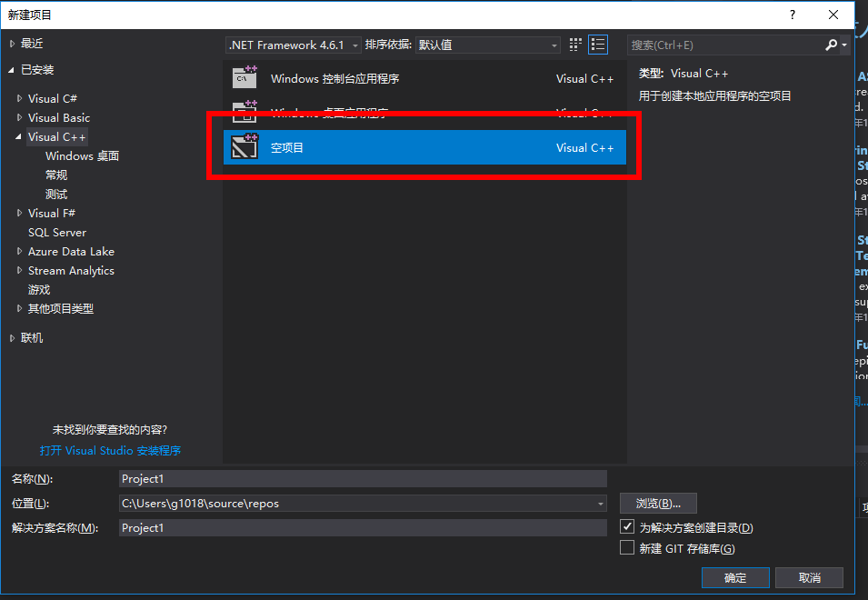Select 测试 under Visual C++
Viewport: 868px width, 600px height.
pos(56,195)
